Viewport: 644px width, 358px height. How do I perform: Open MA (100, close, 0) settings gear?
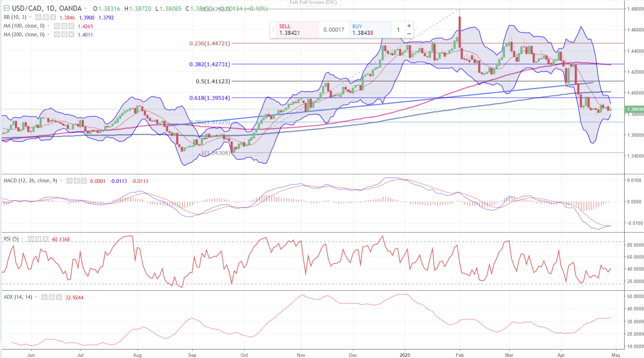click(x=64, y=26)
